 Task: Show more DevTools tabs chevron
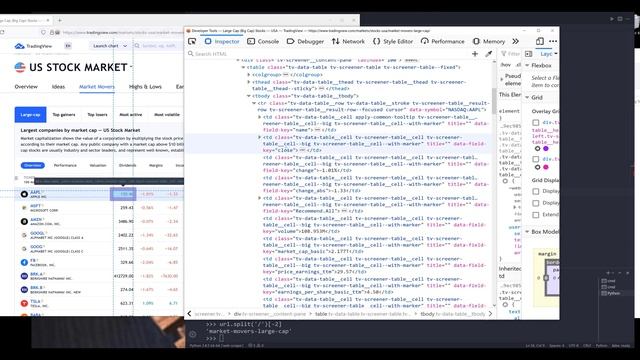(x=516, y=41)
